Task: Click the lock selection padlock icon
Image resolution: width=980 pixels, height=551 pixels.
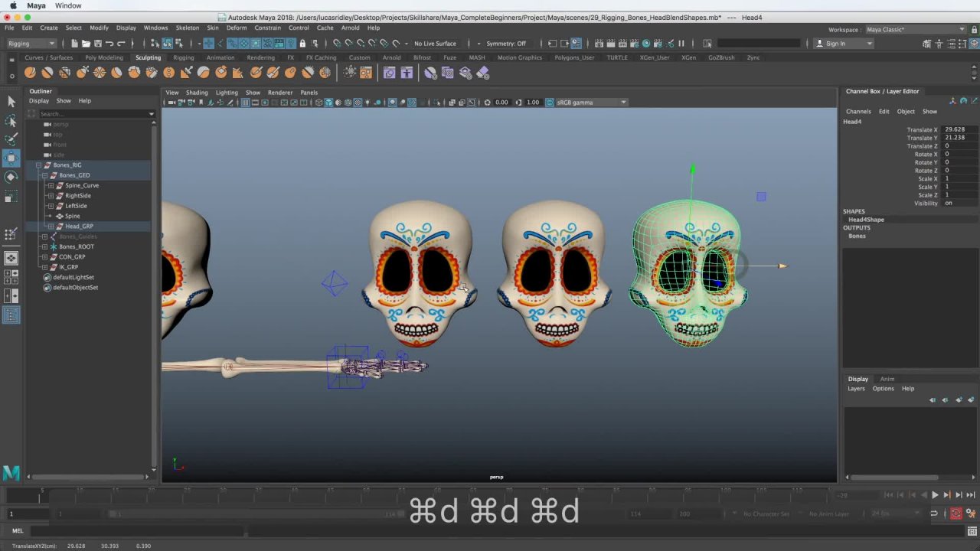Action: (302, 44)
